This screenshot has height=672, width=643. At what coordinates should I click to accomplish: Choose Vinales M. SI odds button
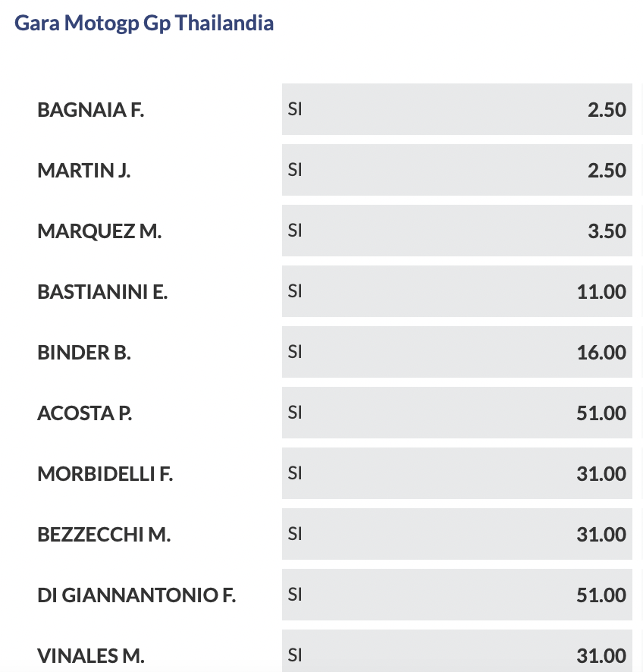click(x=456, y=654)
